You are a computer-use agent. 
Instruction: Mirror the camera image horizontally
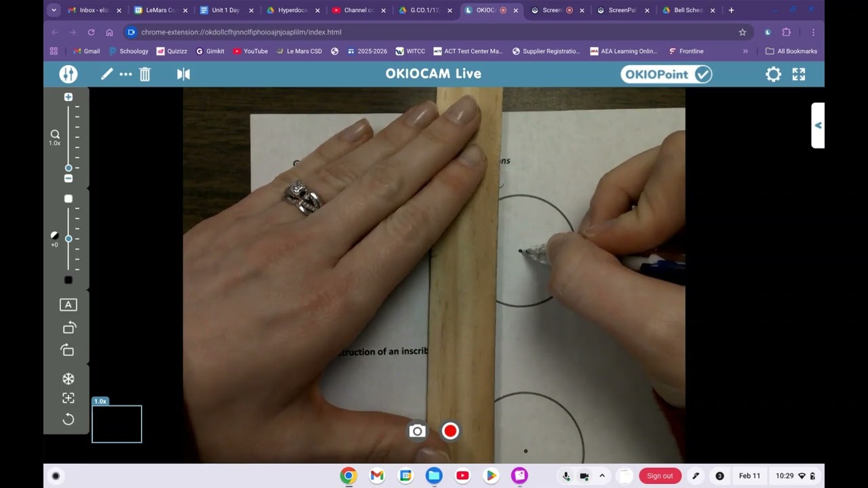coord(184,74)
